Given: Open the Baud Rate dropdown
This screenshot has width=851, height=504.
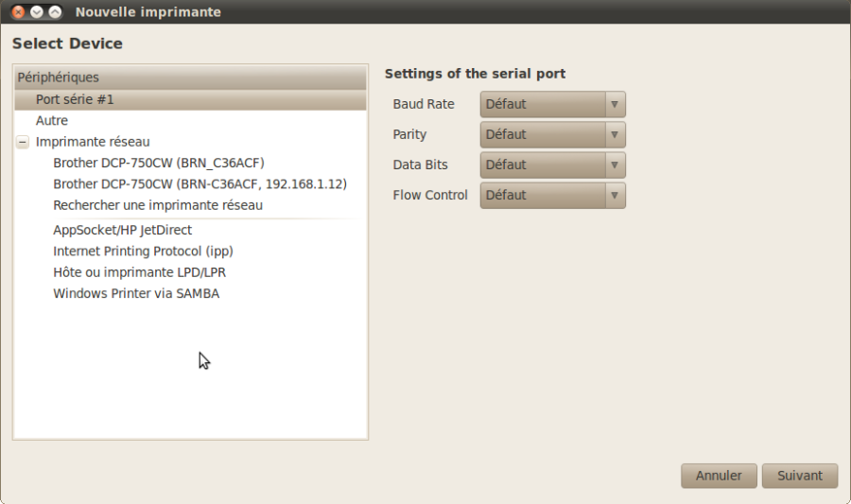Looking at the screenshot, I should click(x=552, y=104).
